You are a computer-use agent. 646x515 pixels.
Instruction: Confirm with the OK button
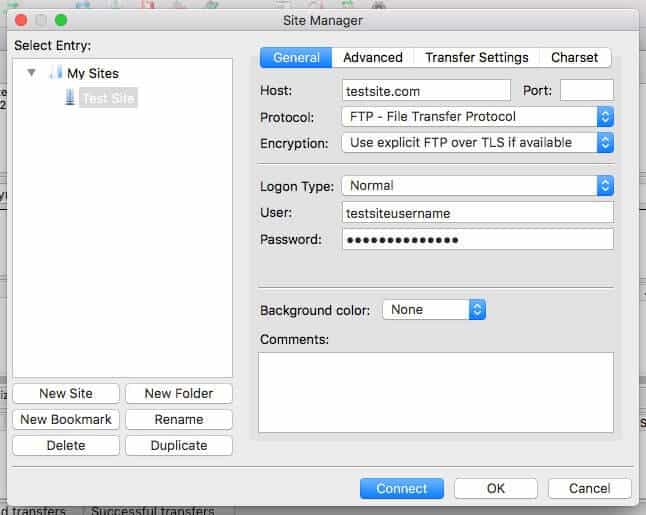point(496,489)
